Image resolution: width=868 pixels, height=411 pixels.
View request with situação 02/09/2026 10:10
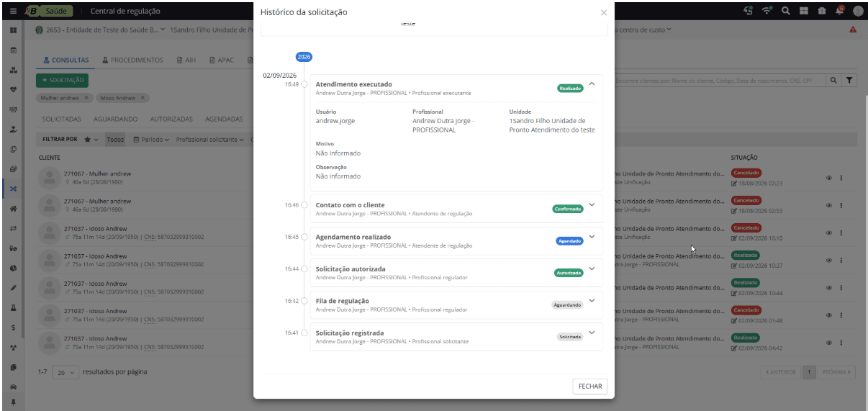828,232
